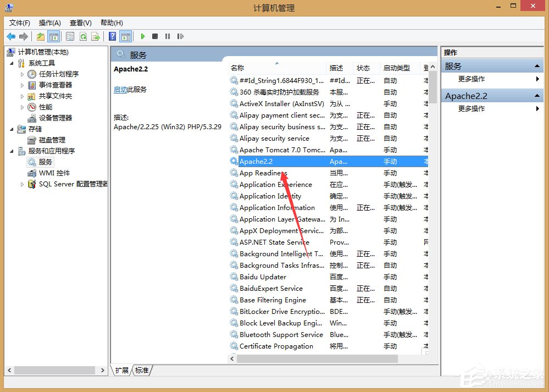549x392 pixels.
Task: Collapse the Apache2.2 section in the action pane
Action: tap(537, 95)
